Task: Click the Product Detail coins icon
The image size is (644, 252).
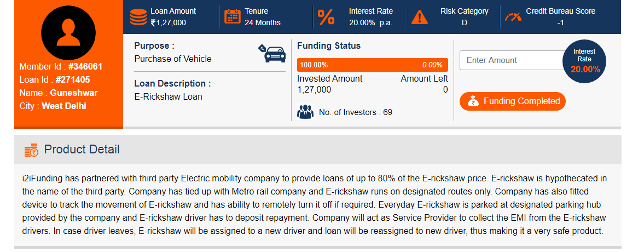Action: (31, 150)
